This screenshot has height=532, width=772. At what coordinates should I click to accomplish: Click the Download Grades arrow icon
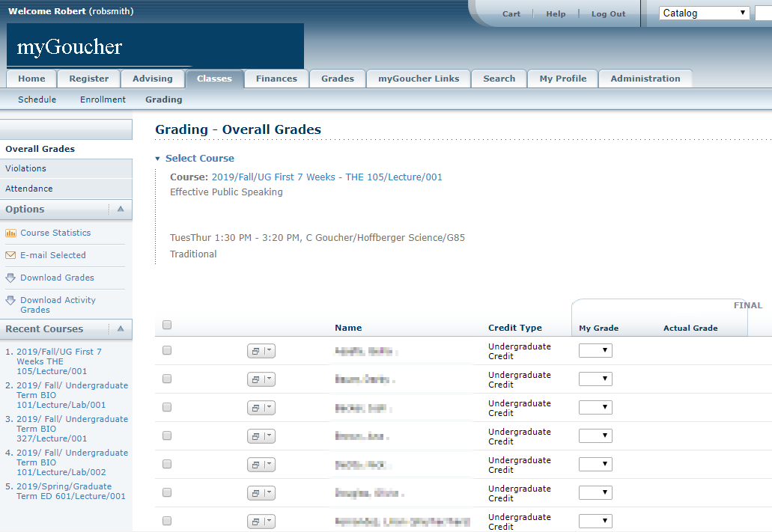tap(10, 278)
